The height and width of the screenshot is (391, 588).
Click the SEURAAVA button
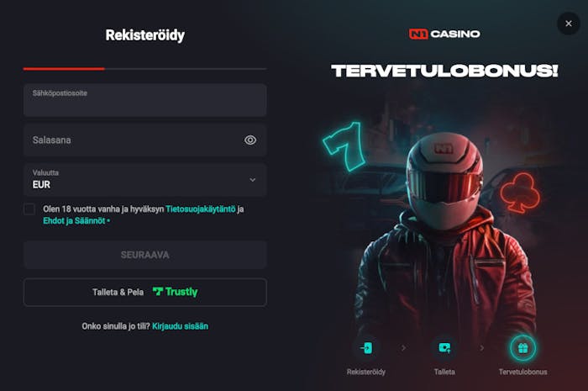(x=145, y=255)
